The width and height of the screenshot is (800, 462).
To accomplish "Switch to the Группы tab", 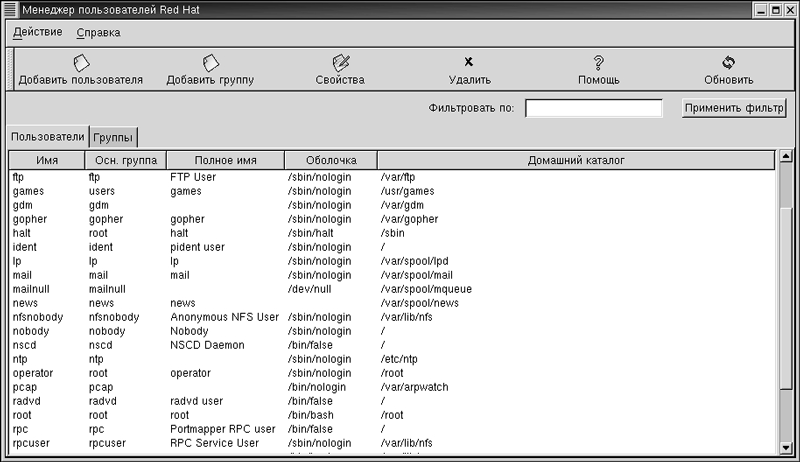I will [114, 137].
